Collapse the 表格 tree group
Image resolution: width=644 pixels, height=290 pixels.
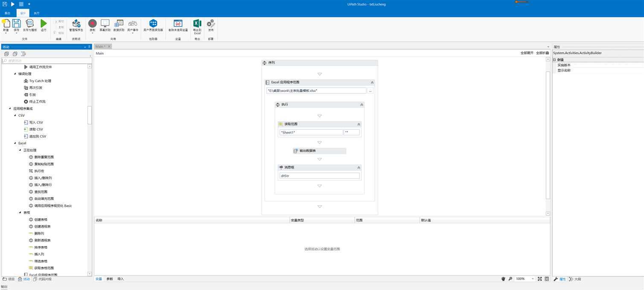20,212
